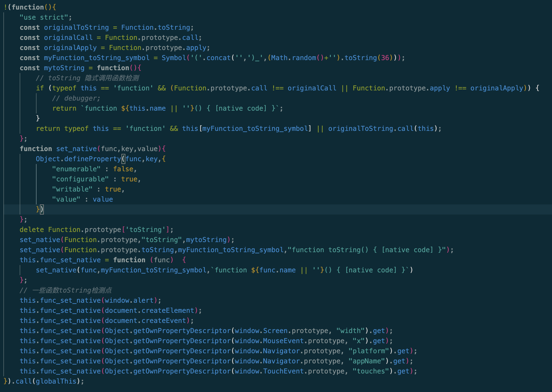Click the "configurable" property key

point(80,179)
